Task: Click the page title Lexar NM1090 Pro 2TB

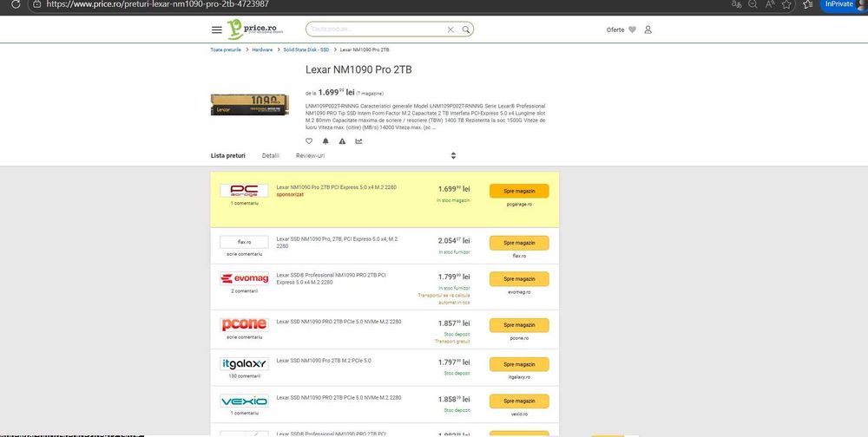Action: click(x=358, y=70)
